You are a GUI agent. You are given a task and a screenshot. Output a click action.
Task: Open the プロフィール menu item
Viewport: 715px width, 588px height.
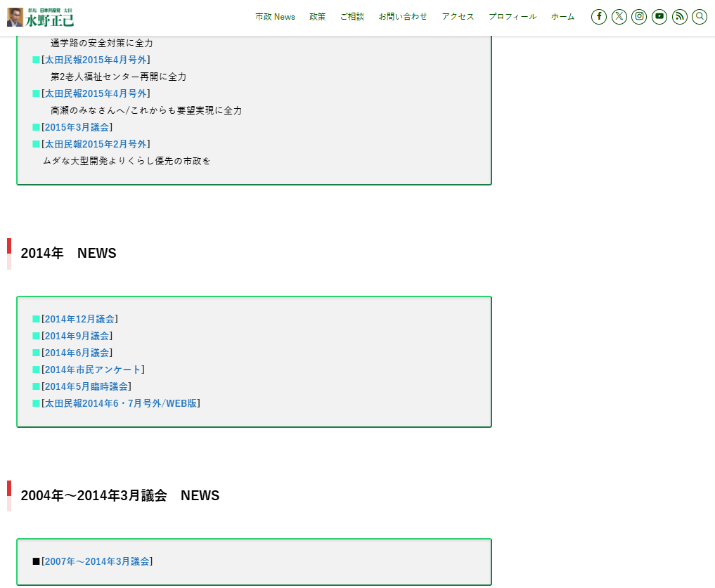(513, 17)
